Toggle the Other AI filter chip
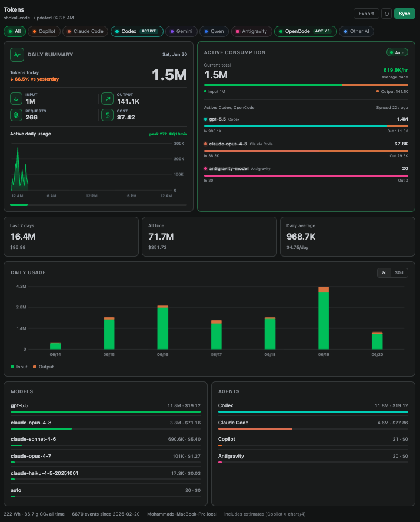This screenshot has width=420, height=522. [356, 31]
